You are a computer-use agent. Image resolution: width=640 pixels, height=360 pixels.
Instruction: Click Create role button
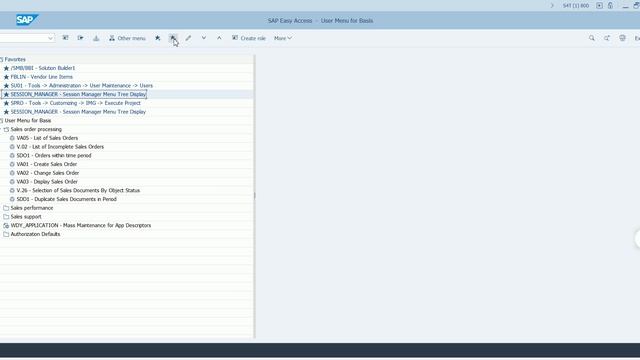tap(249, 38)
